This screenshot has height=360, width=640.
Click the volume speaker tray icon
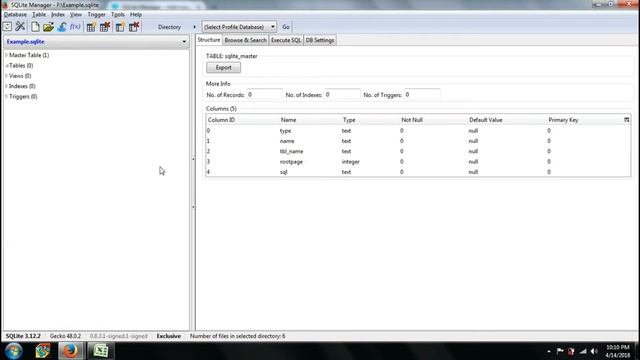[594, 351]
